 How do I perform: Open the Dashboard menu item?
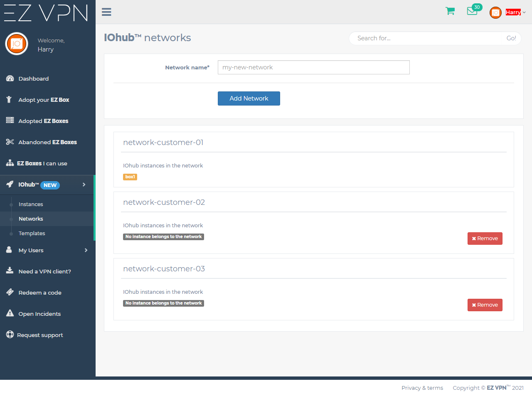click(34, 79)
